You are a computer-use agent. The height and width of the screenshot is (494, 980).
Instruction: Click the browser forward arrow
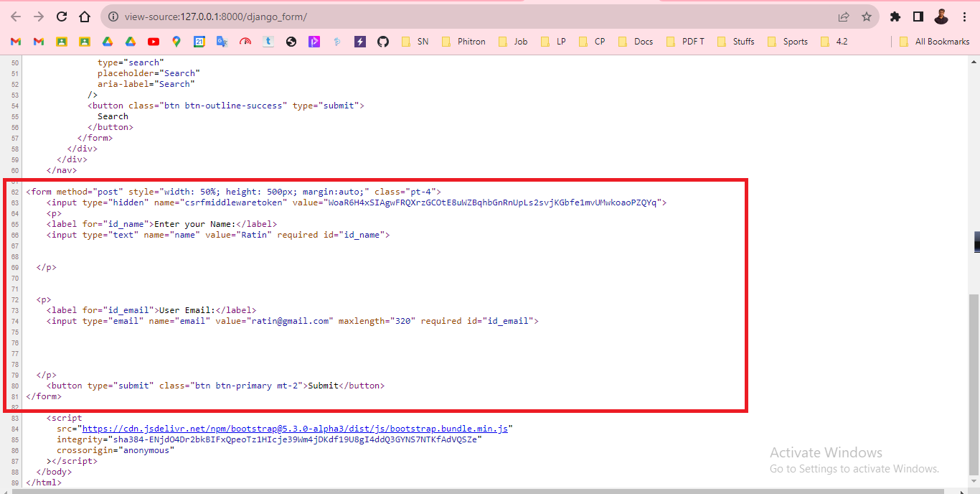click(39, 17)
